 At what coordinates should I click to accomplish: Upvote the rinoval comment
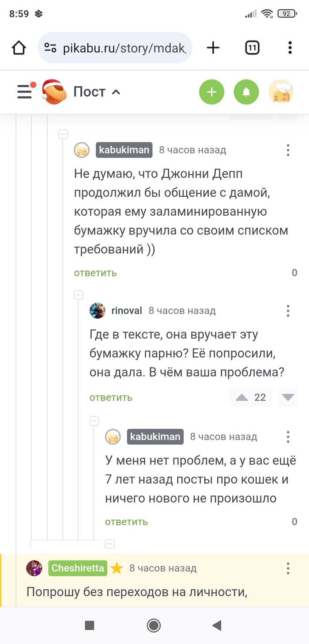[241, 398]
